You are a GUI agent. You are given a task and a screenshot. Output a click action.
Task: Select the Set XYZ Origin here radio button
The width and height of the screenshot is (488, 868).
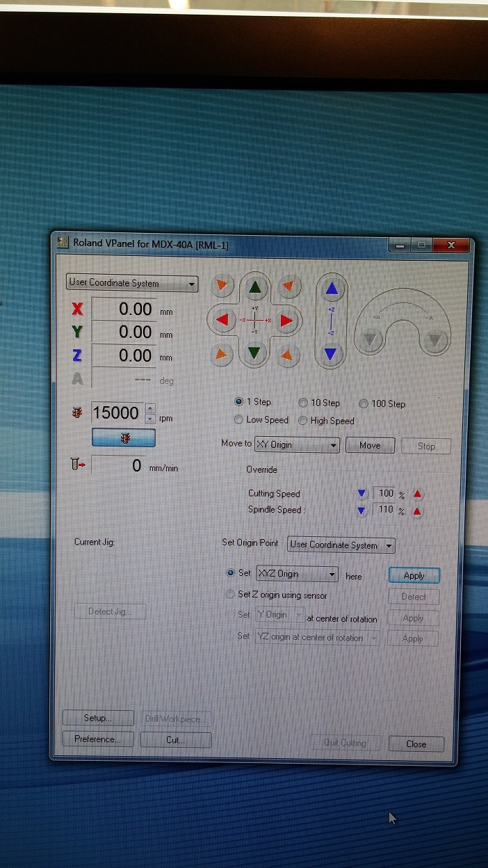[231, 573]
